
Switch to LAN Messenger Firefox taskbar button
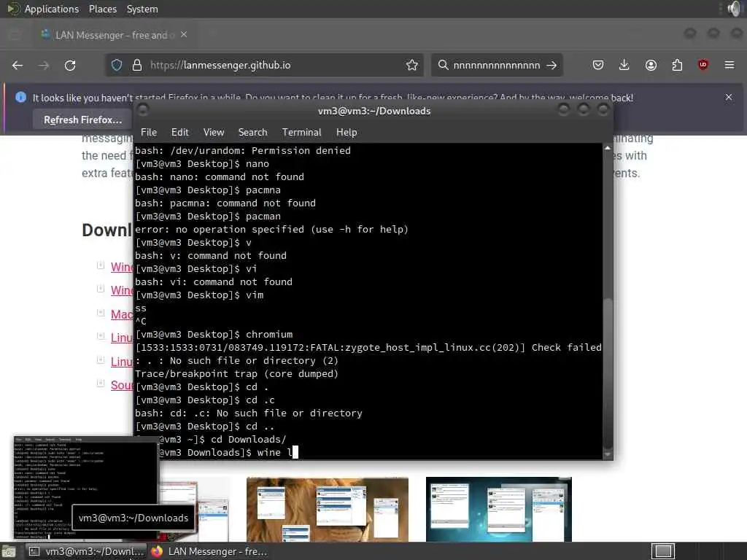(x=209, y=551)
